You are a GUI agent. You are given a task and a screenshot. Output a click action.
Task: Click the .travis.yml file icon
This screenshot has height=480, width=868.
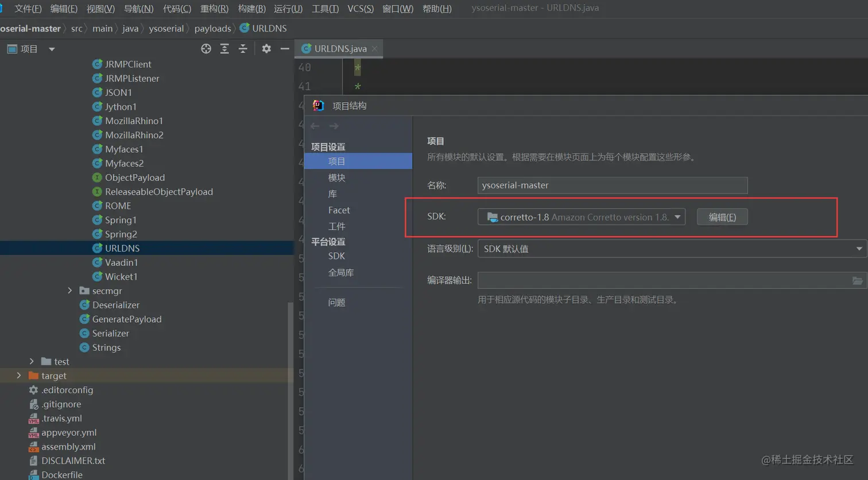click(x=33, y=418)
